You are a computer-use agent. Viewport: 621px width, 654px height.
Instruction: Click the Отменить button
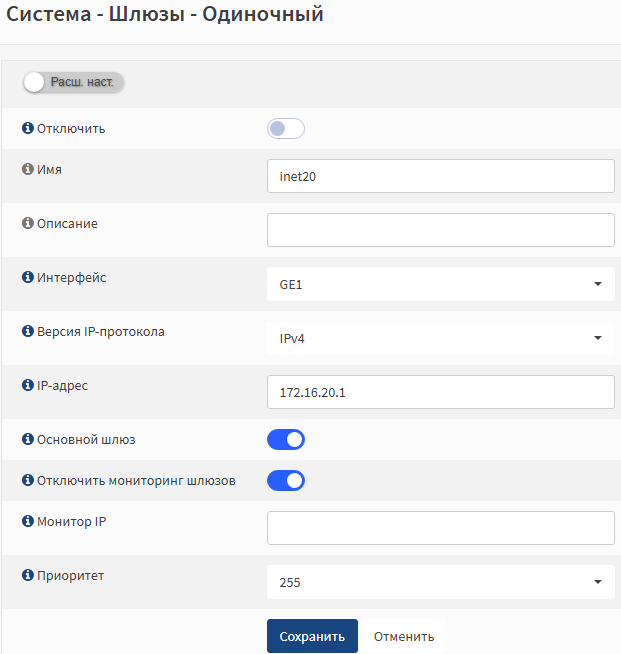[404, 636]
